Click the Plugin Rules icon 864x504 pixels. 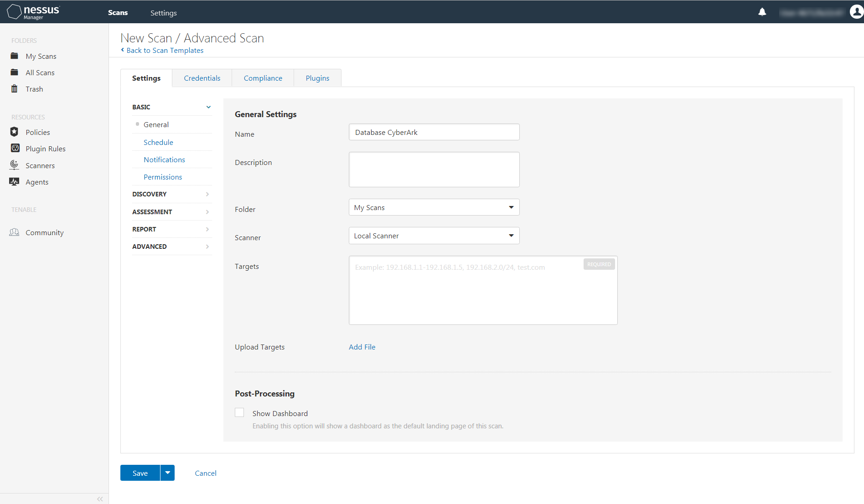[x=15, y=149]
